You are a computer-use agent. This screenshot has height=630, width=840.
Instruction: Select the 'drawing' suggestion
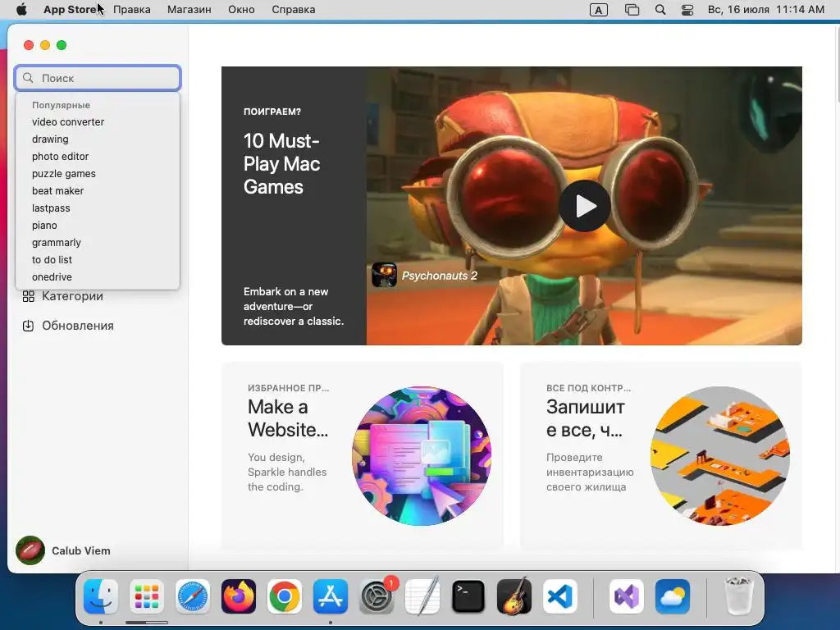coord(98,139)
